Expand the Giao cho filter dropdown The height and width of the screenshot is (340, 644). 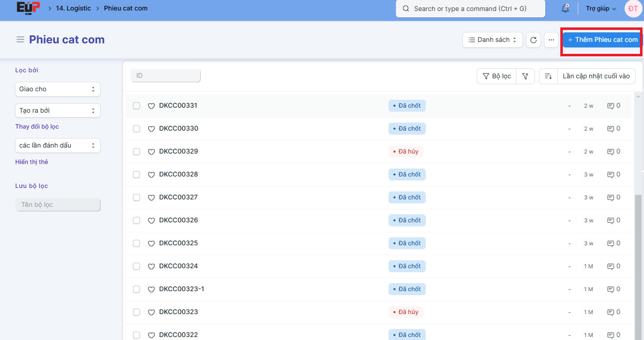58,89
